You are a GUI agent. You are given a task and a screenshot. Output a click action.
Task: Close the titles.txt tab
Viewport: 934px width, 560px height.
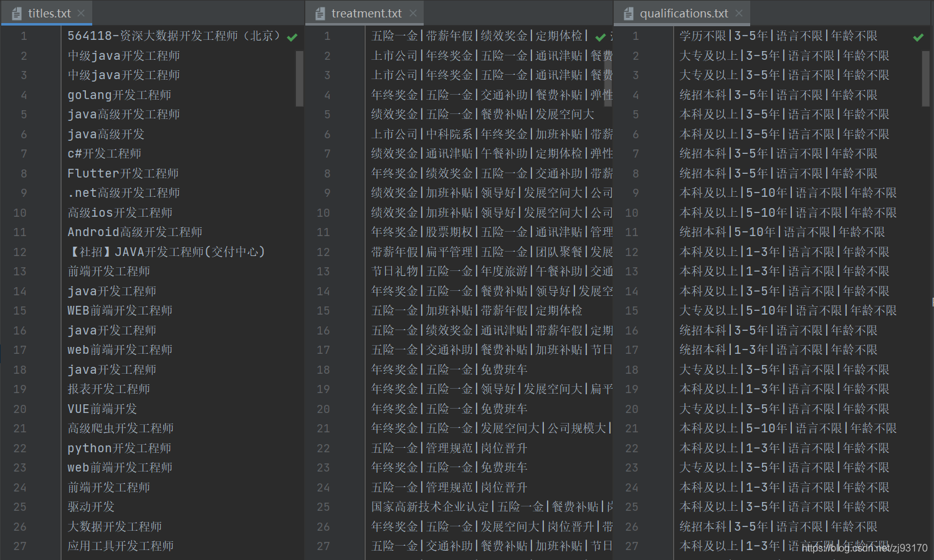[81, 13]
